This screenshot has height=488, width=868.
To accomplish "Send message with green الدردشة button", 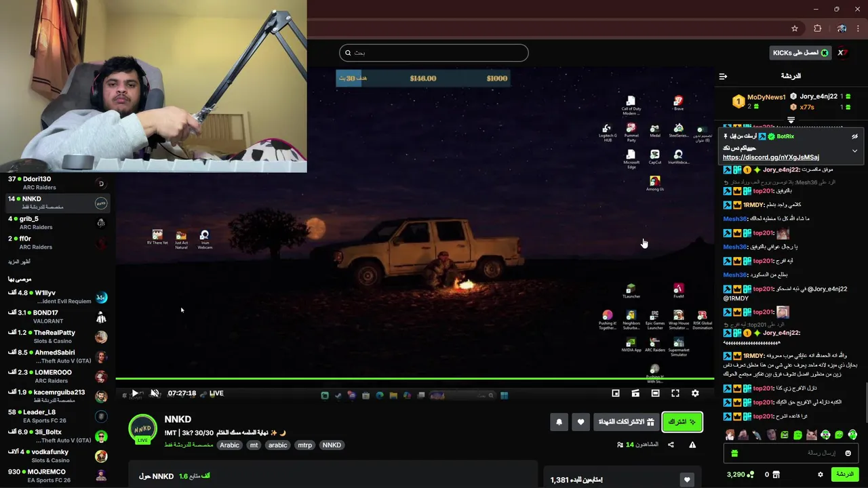I will click(845, 474).
